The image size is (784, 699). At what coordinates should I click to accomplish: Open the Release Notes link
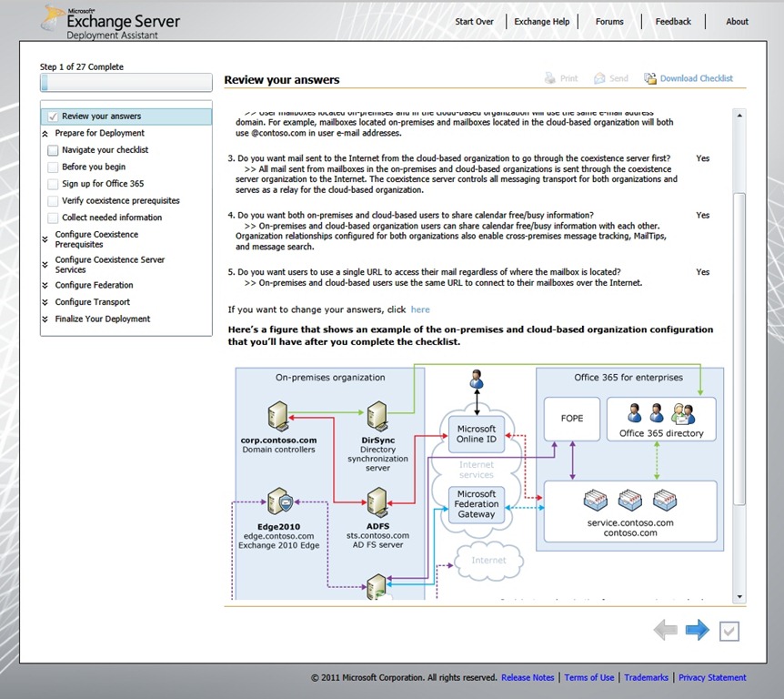tap(528, 677)
